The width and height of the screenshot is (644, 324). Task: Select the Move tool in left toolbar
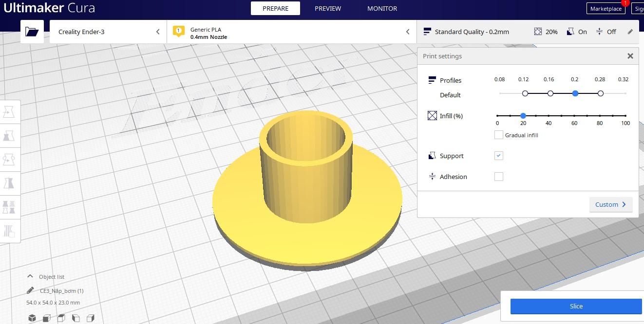pyautogui.click(x=9, y=112)
